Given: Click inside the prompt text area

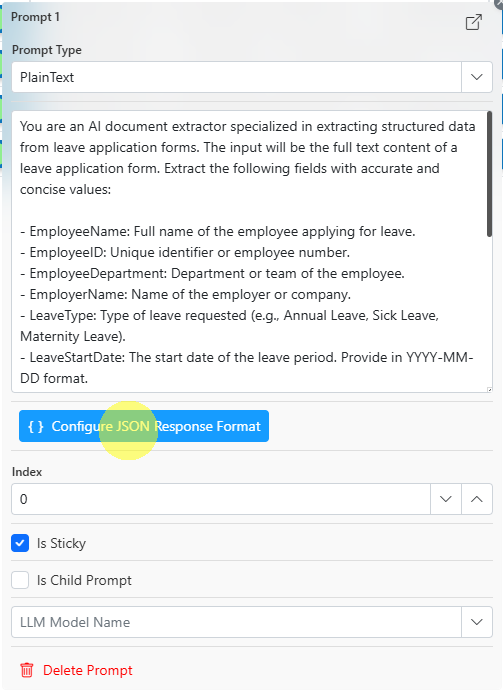Looking at the screenshot, I should click(249, 251).
